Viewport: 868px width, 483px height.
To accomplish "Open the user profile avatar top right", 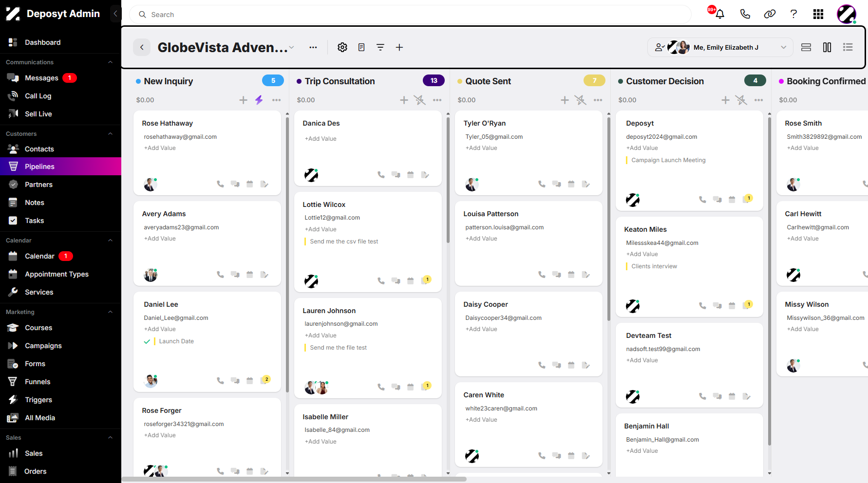I will [847, 14].
